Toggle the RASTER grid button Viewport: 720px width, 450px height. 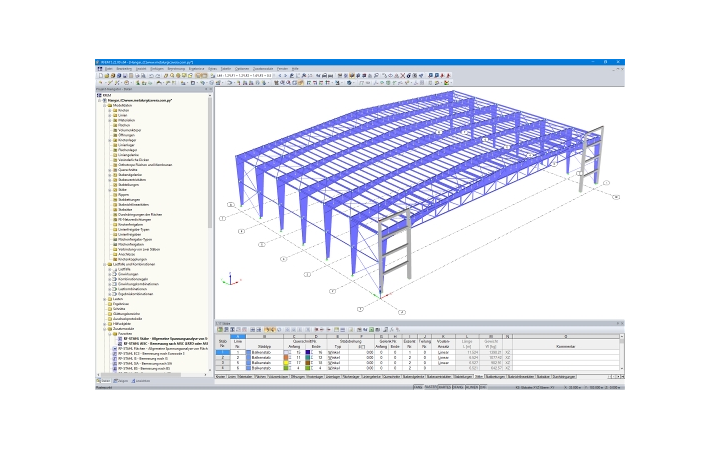pyautogui.click(x=431, y=387)
